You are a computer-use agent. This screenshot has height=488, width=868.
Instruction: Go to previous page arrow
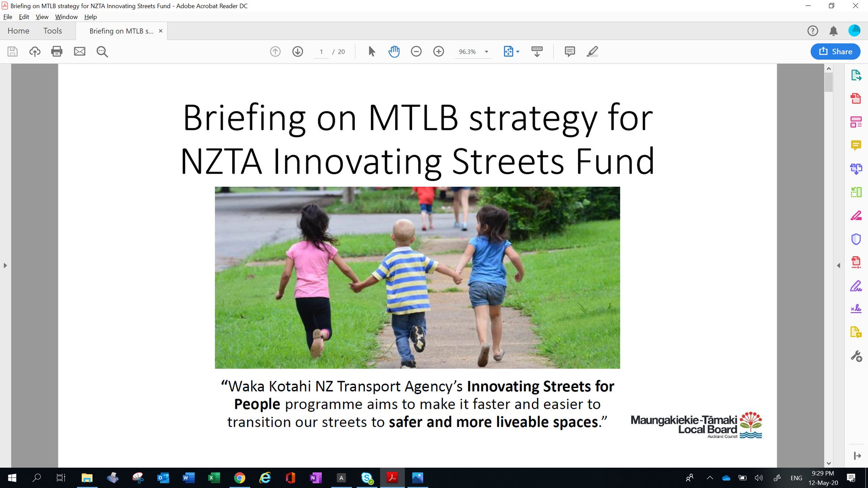pyautogui.click(x=275, y=52)
